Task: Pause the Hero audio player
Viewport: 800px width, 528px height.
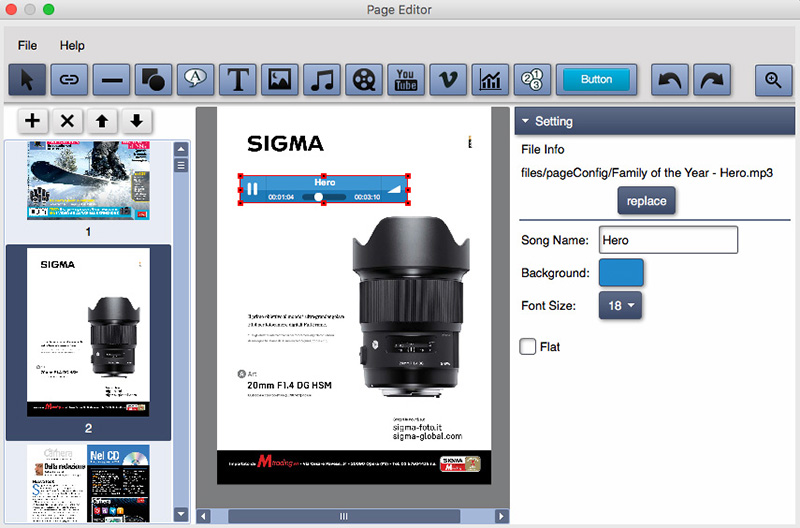Action: tap(252, 189)
